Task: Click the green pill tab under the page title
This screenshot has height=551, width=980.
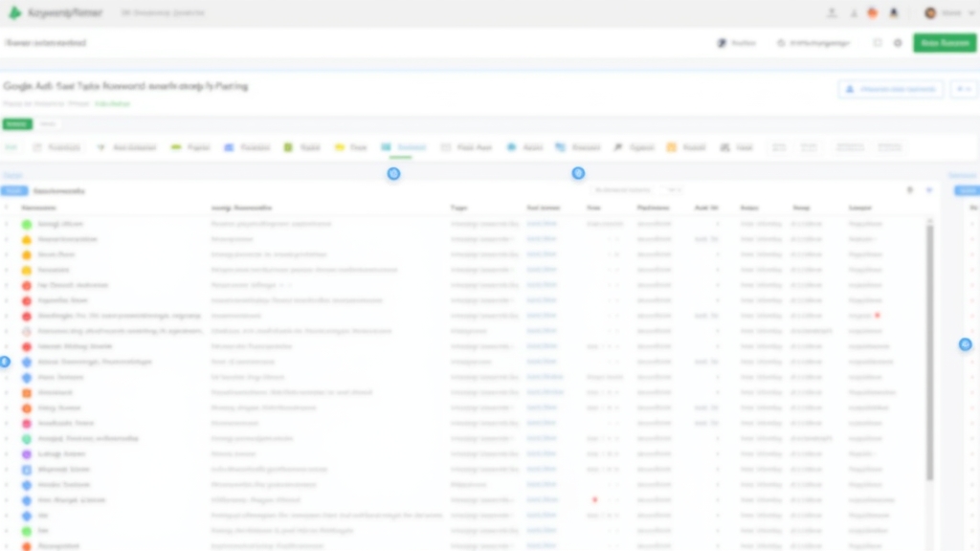Action: pos(17,123)
